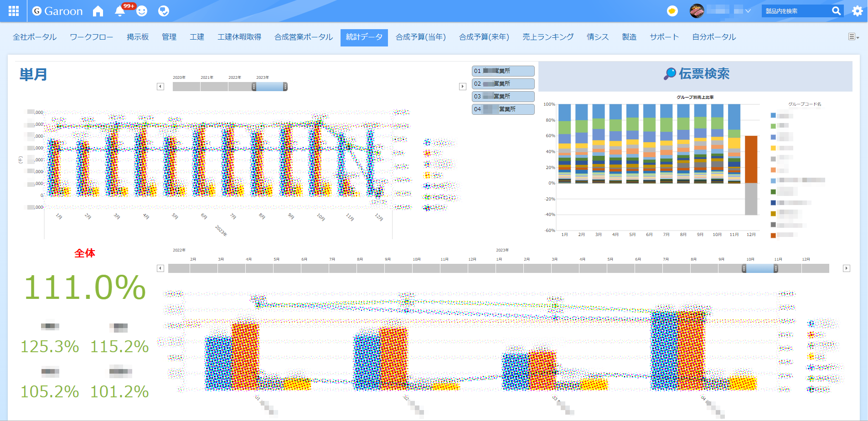Open the settings gear icon
Screen dimensions: 868x421
tap(857, 11)
